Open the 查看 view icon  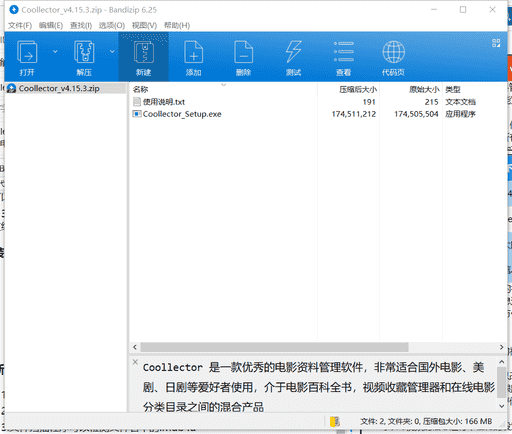click(x=343, y=57)
